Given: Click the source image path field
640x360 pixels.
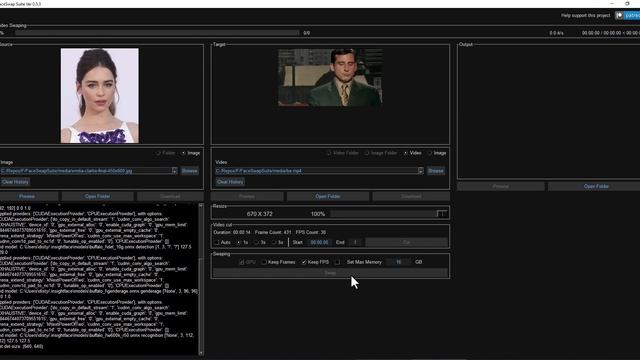Looking at the screenshot, I should coord(86,171).
